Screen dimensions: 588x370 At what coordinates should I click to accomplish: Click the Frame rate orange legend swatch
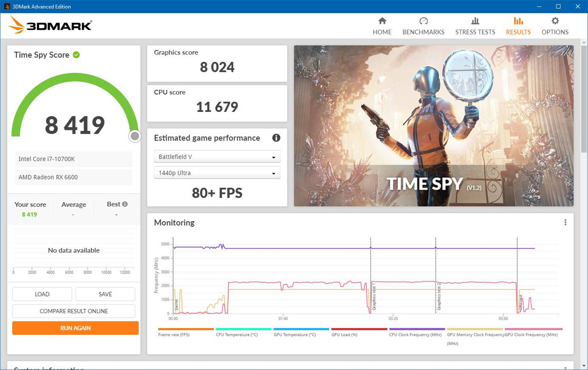[x=186, y=329]
